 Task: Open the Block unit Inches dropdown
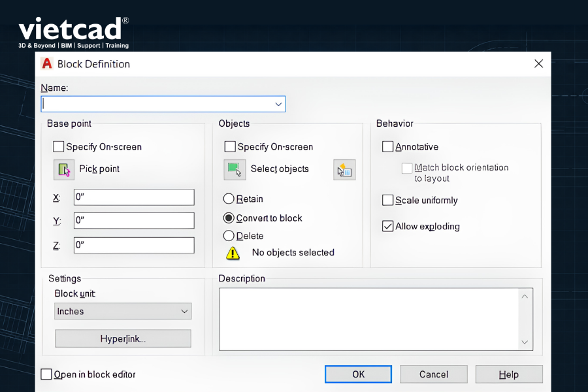pyautogui.click(x=123, y=312)
